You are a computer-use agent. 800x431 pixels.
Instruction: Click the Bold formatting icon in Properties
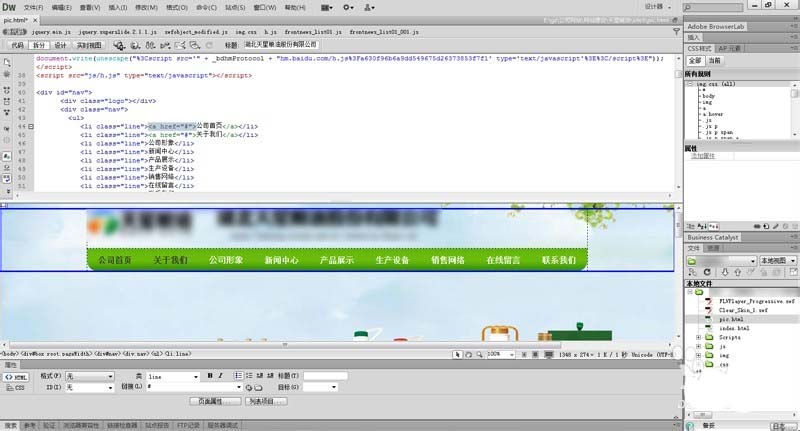tap(210, 376)
